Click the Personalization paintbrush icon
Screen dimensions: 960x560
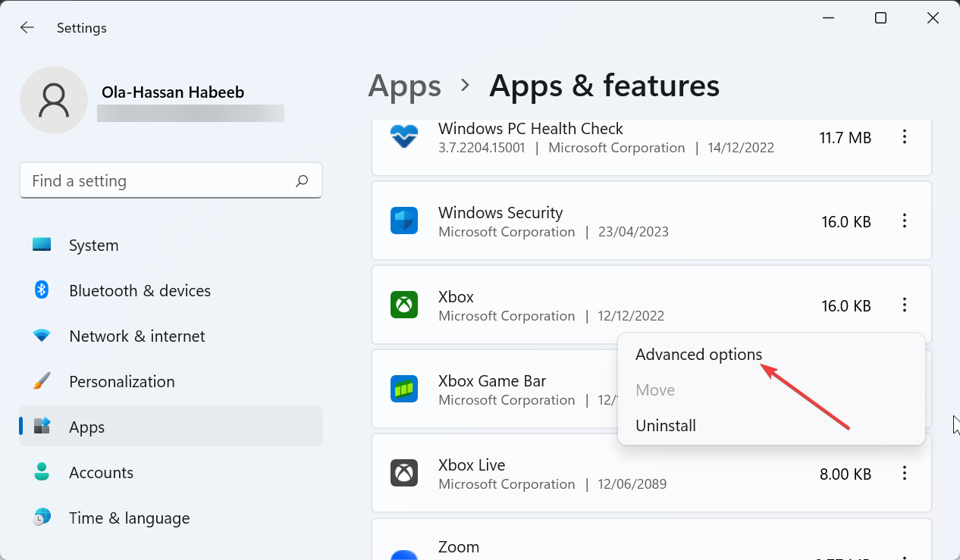click(x=42, y=381)
